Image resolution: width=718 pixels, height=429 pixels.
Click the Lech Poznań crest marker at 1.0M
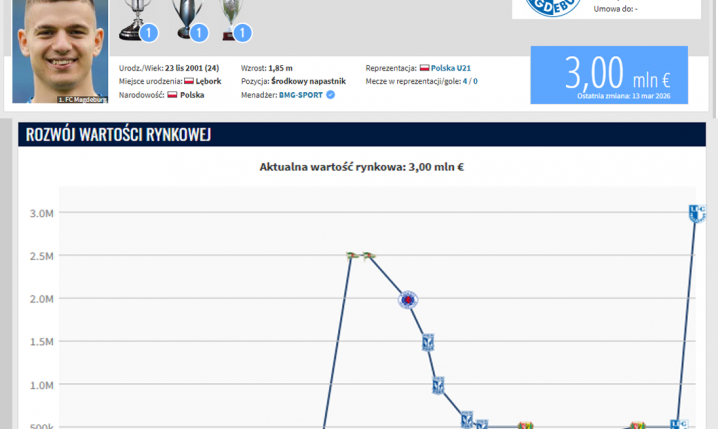tap(438, 385)
